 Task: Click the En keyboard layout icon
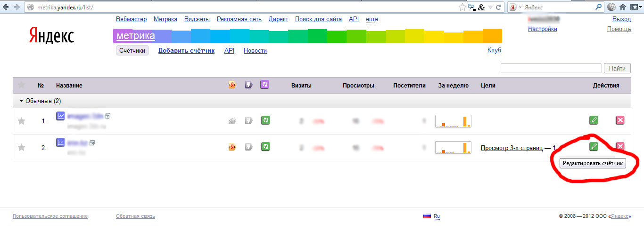point(471,7)
